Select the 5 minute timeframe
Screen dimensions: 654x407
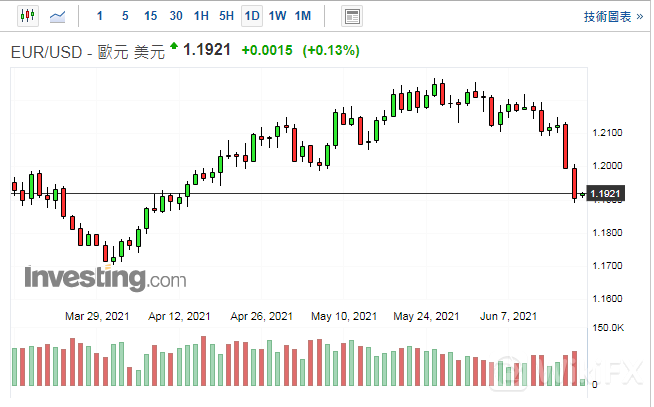124,16
